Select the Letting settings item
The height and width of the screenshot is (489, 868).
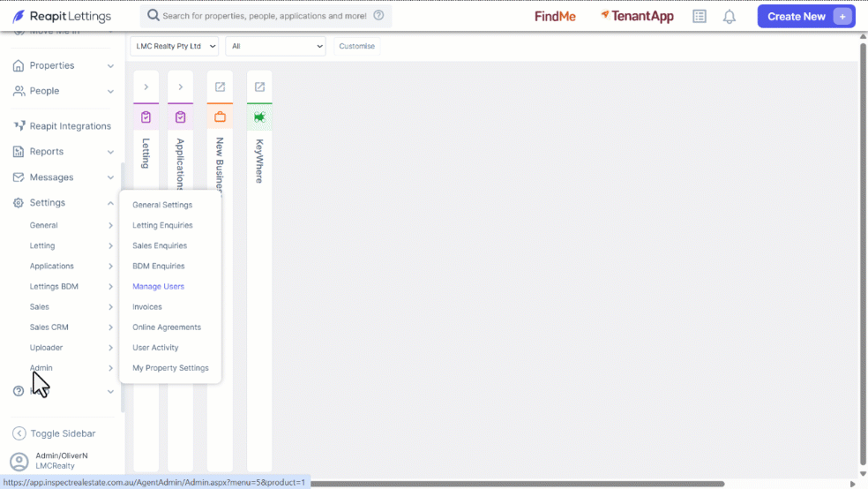(42, 245)
